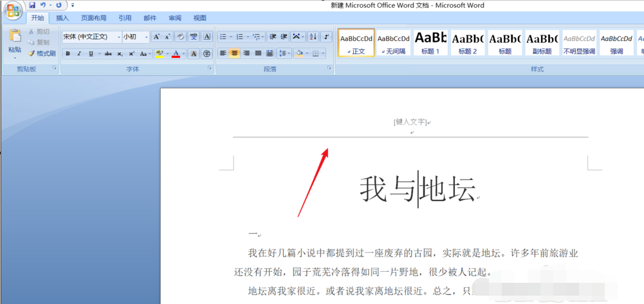Apply the 副标题 style
This screenshot has width=644, height=304.
click(542, 42)
